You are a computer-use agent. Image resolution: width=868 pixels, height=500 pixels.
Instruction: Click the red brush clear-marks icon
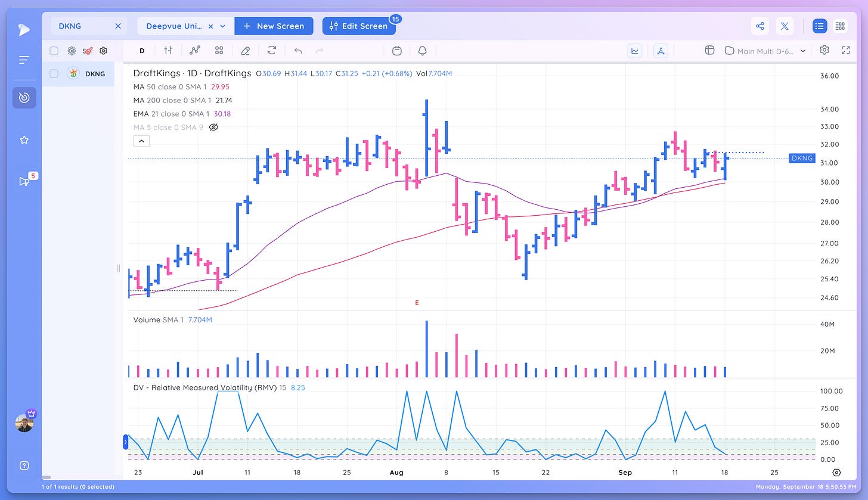pos(87,51)
